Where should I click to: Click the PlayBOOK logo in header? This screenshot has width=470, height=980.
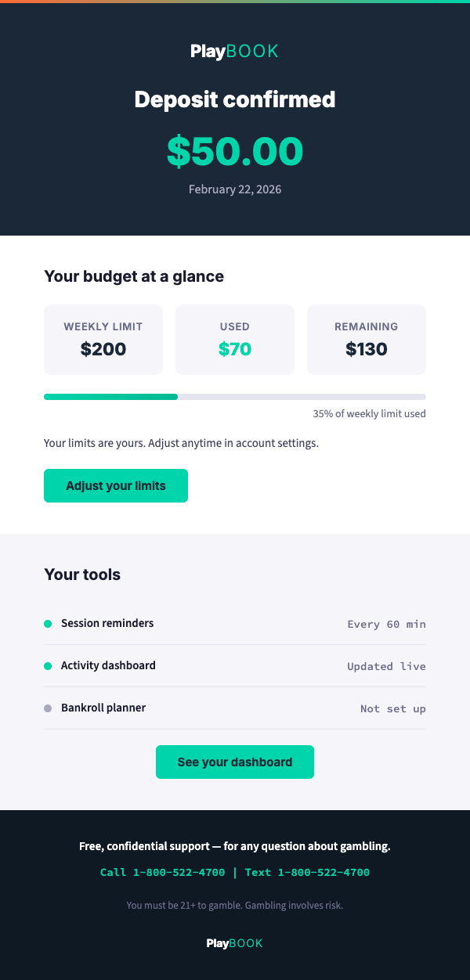235,52
